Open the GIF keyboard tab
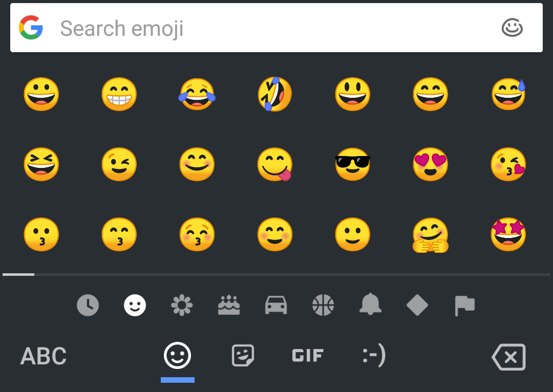553x392 pixels. tap(308, 356)
